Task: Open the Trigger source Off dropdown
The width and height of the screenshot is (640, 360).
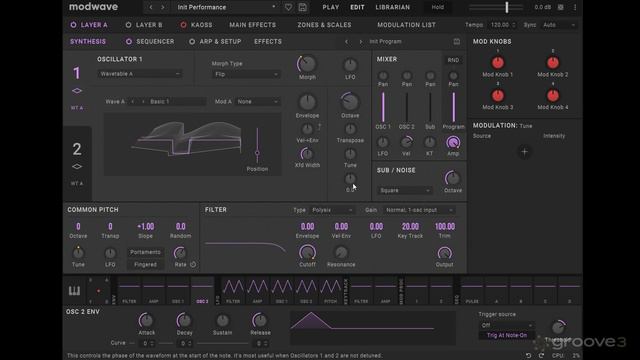Action: 506,325
